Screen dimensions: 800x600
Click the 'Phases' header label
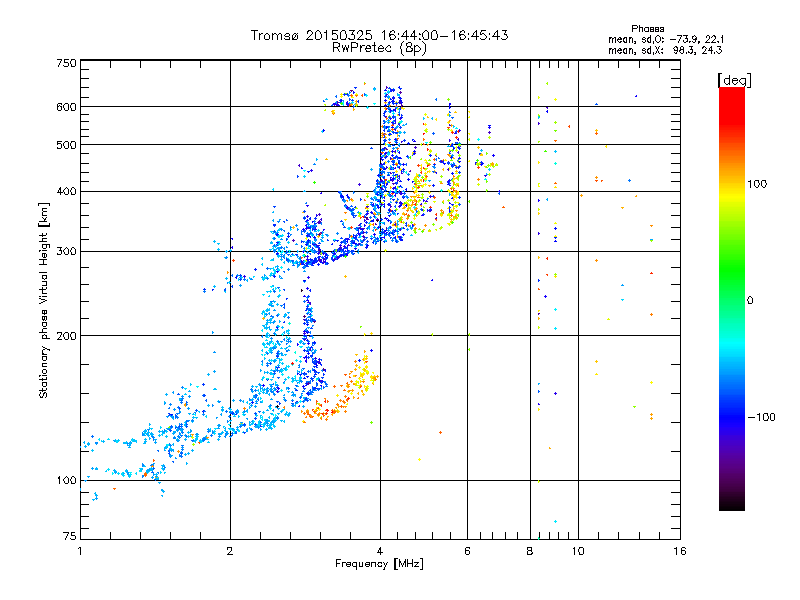point(647,29)
